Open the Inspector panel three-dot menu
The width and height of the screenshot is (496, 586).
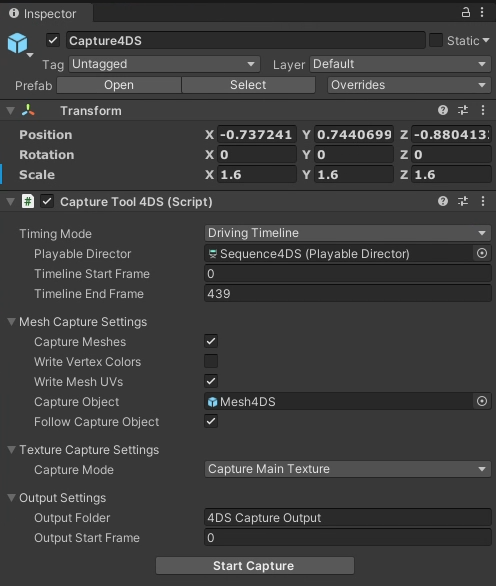tap(482, 13)
